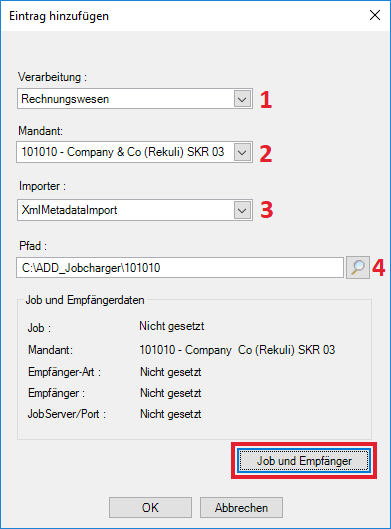Click the 'JobServer/Port :' label

pyautogui.click(x=67, y=414)
